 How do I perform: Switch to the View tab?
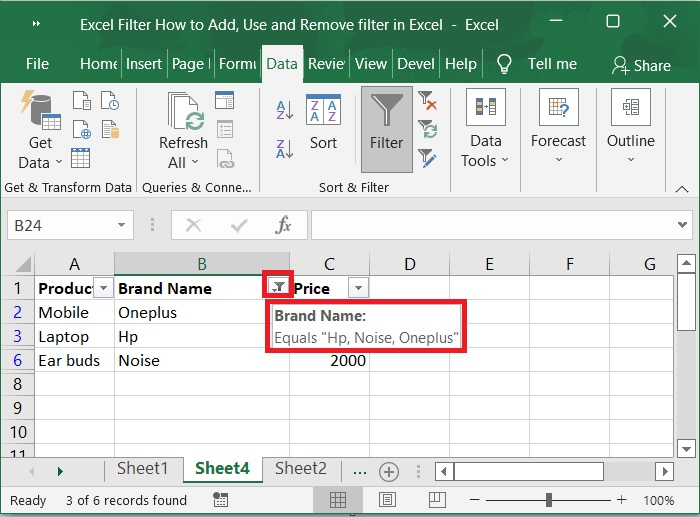coord(371,64)
